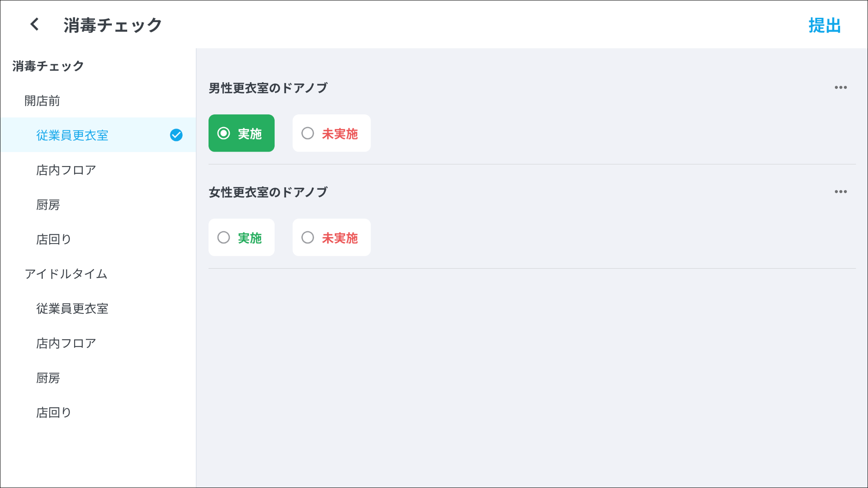Open 店内フロア under 開店前

[x=66, y=170]
